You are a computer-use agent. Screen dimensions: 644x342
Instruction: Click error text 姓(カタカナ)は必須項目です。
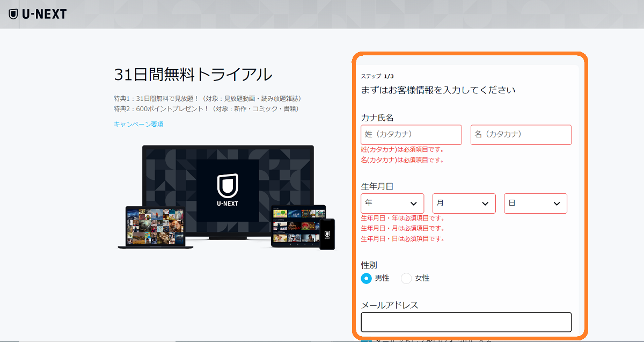pyautogui.click(x=402, y=150)
